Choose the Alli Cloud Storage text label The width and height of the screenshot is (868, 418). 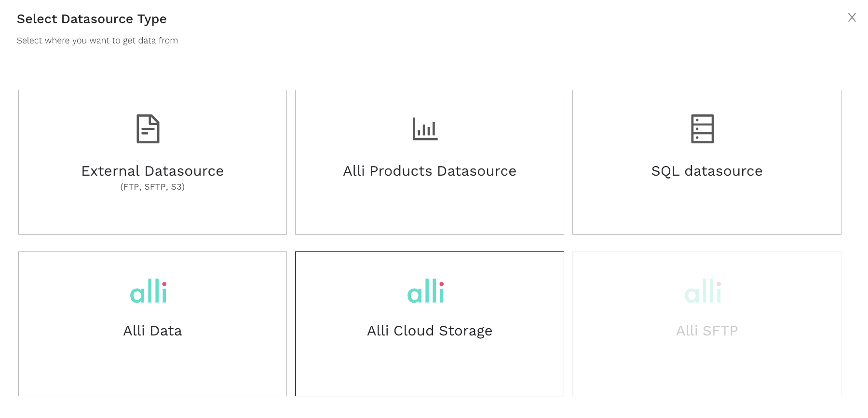[x=430, y=331]
